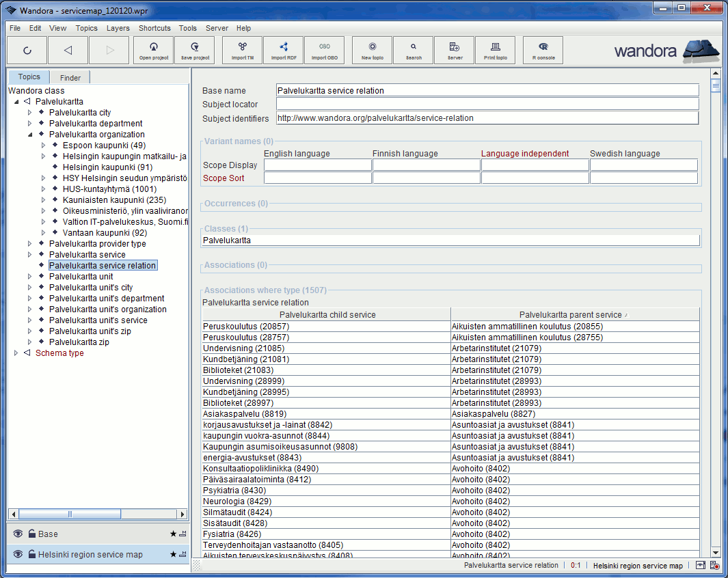Click the back navigation arrow button
This screenshot has width=728, height=578.
click(68, 50)
